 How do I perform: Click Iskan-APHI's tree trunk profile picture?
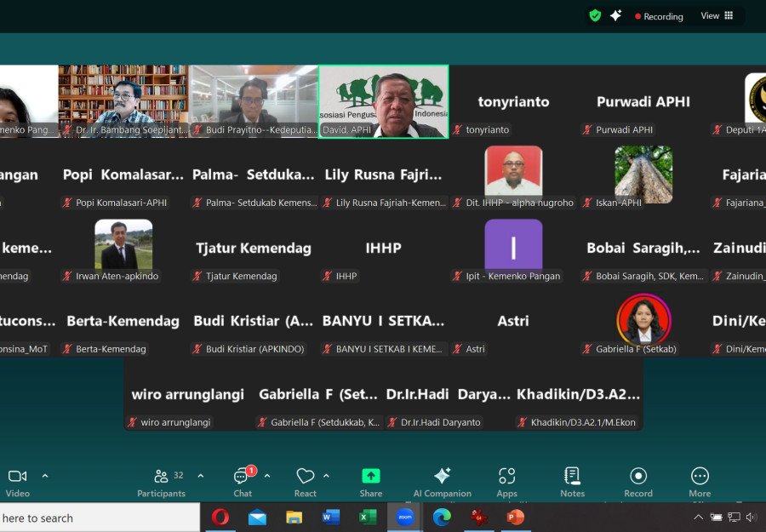[643, 174]
